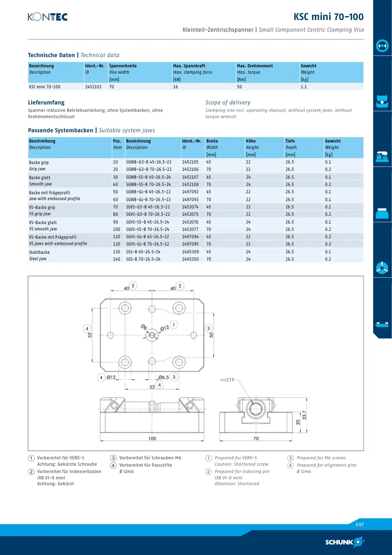The width and height of the screenshot is (392, 555).
Task: Select the vise icon side tab
Action: tap(382, 101)
